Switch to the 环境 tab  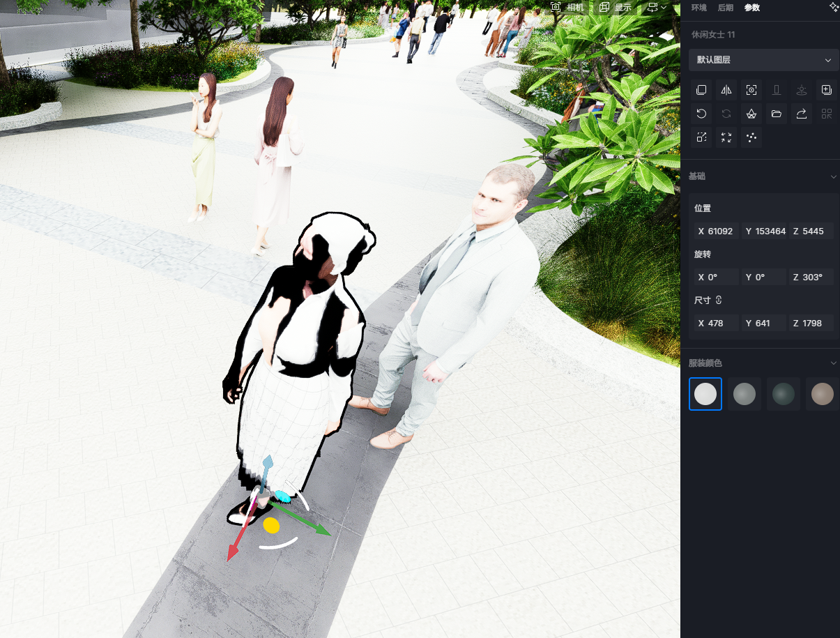click(698, 8)
